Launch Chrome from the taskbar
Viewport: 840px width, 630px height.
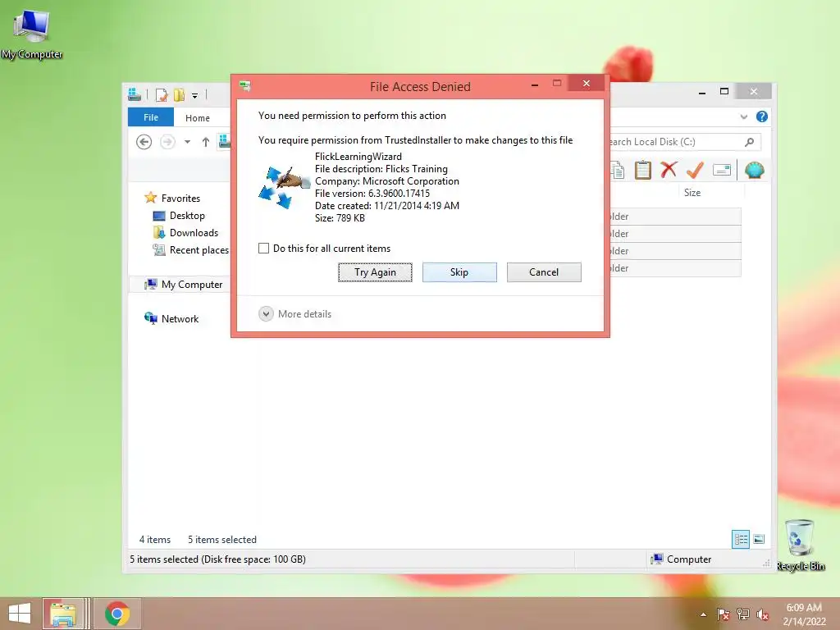click(x=117, y=614)
